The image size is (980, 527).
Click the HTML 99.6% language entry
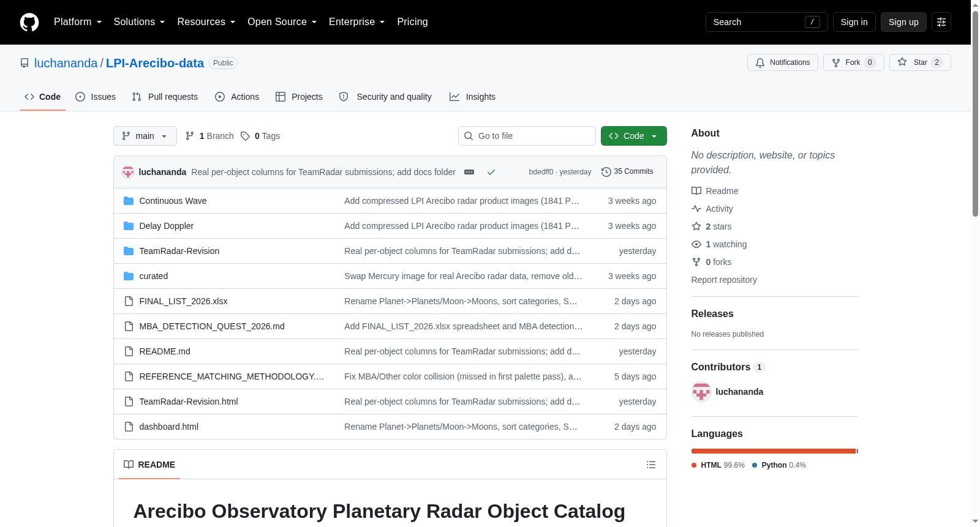(x=718, y=465)
